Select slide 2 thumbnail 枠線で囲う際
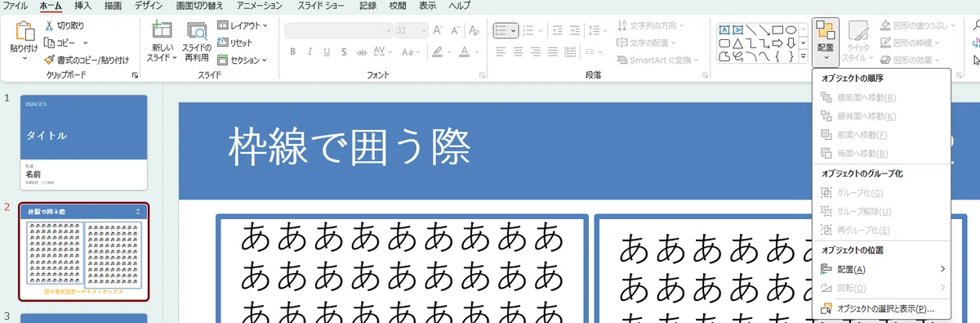Screen dimensions: 980x323 point(83,253)
